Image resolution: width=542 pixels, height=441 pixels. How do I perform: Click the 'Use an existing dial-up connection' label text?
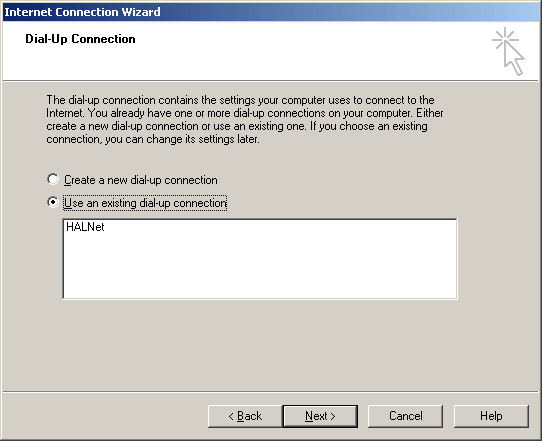[x=145, y=203]
